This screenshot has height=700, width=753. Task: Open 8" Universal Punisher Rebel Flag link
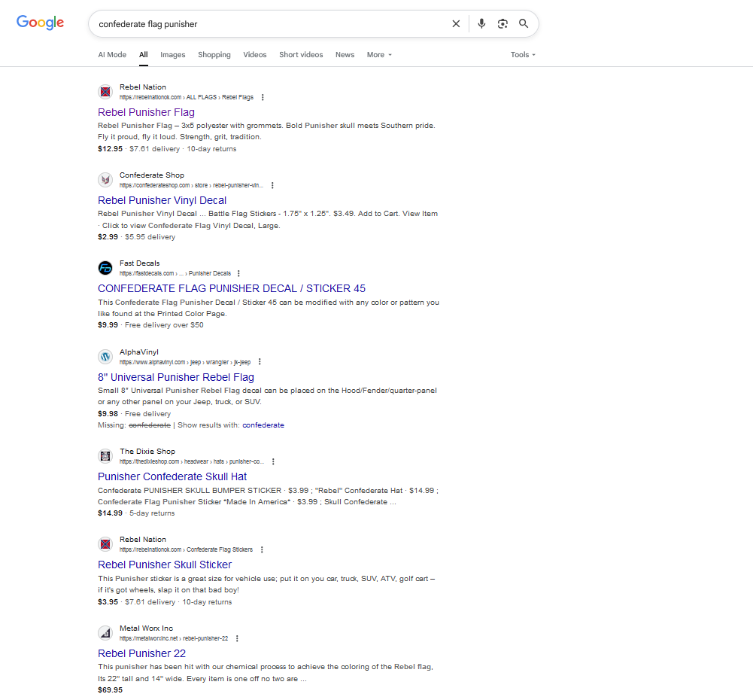176,378
